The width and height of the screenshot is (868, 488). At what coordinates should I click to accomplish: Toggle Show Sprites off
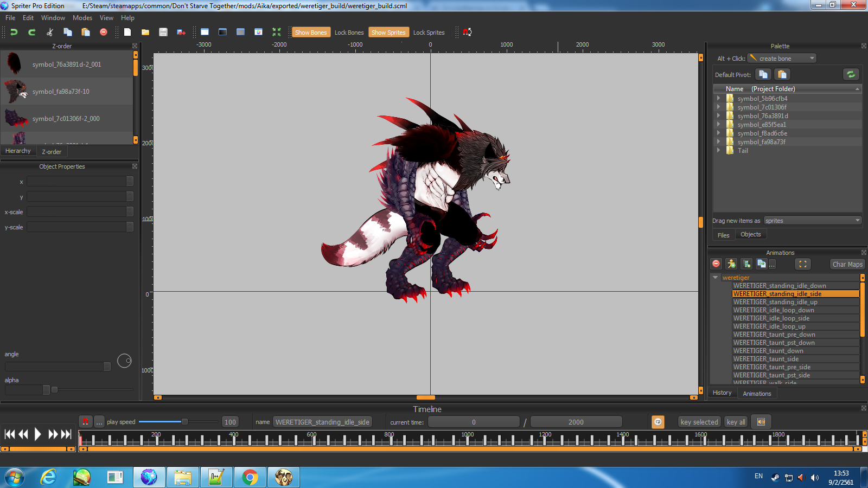[x=388, y=33]
